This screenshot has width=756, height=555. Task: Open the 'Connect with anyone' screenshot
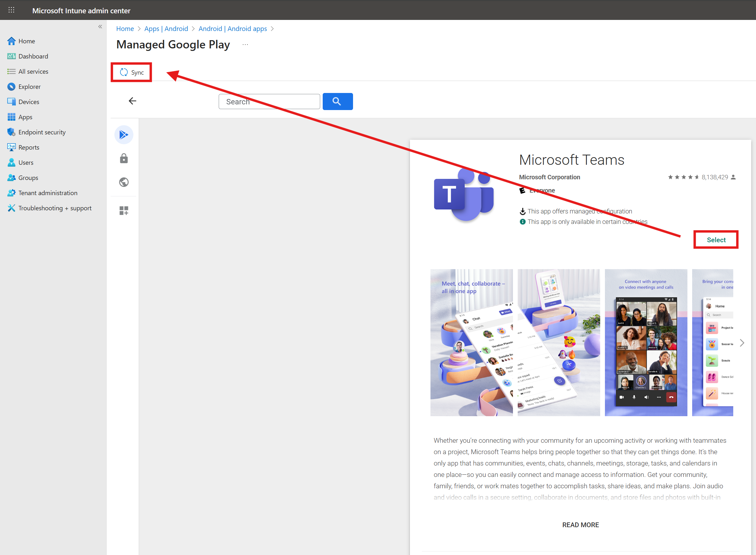coord(646,342)
